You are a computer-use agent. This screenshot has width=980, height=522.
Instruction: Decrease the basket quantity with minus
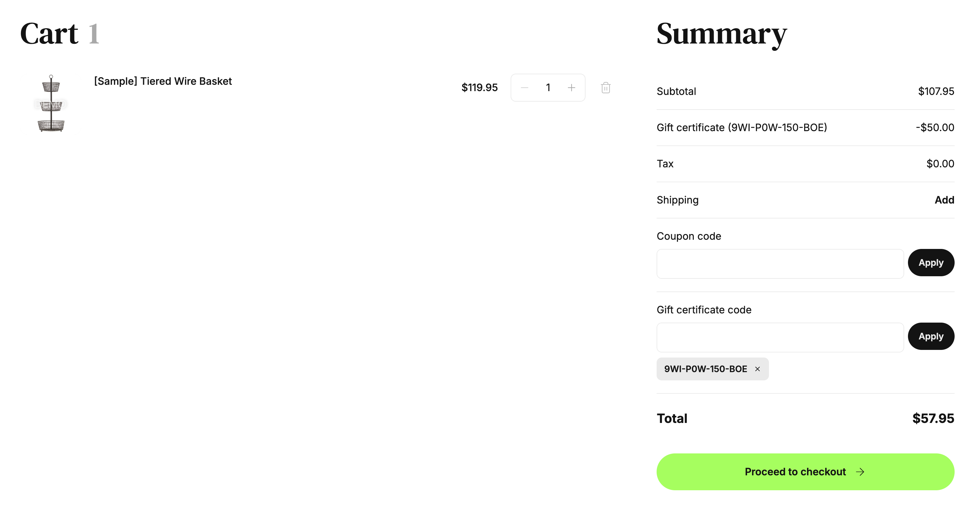pyautogui.click(x=524, y=88)
